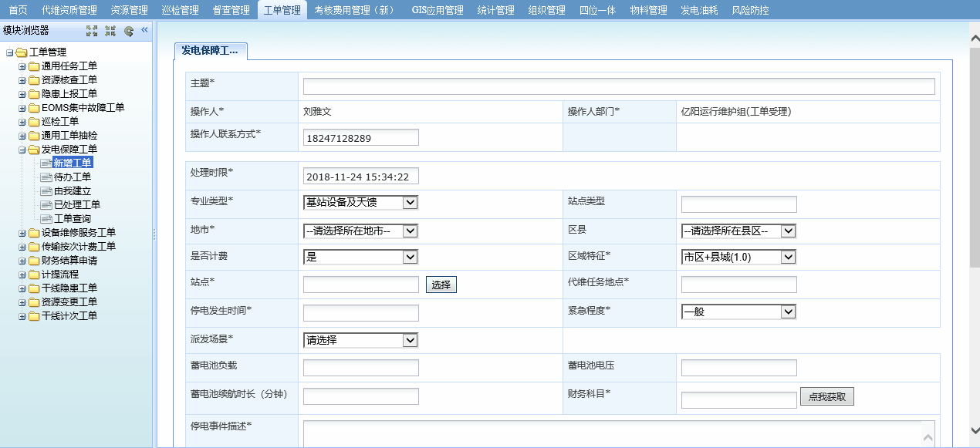The height and width of the screenshot is (448, 980).
Task: Click the document icon beside 由我建立
Action: tap(46, 191)
